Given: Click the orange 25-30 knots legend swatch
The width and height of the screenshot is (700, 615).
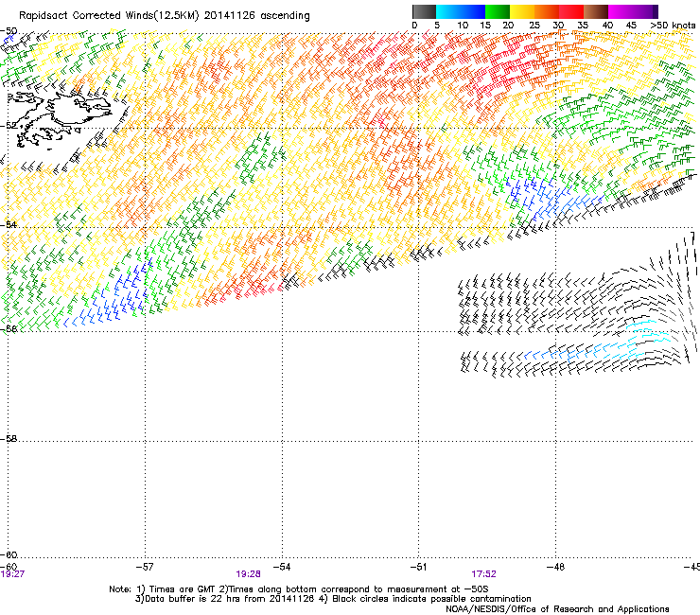Looking at the screenshot, I should pos(547,11).
